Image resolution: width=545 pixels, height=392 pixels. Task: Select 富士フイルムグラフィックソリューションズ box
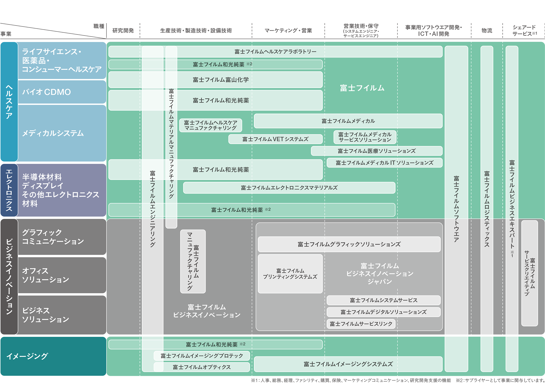[349, 244]
